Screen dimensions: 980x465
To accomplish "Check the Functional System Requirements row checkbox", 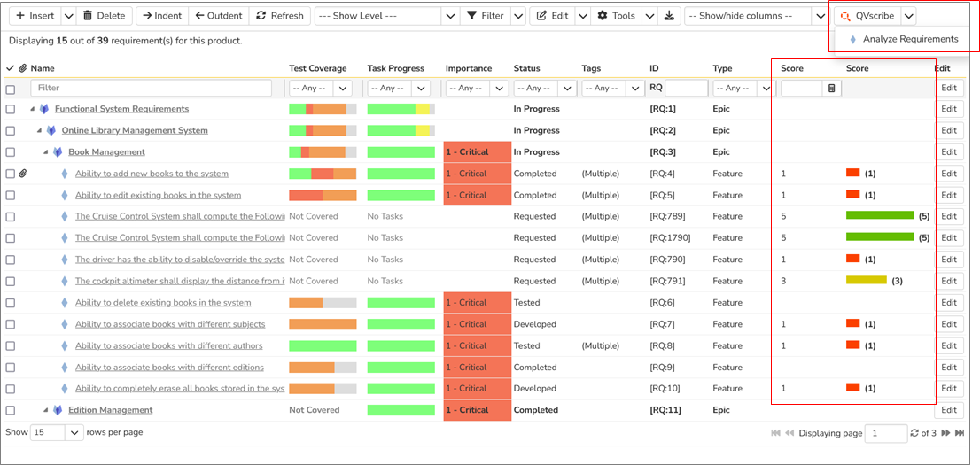I will click(11, 109).
